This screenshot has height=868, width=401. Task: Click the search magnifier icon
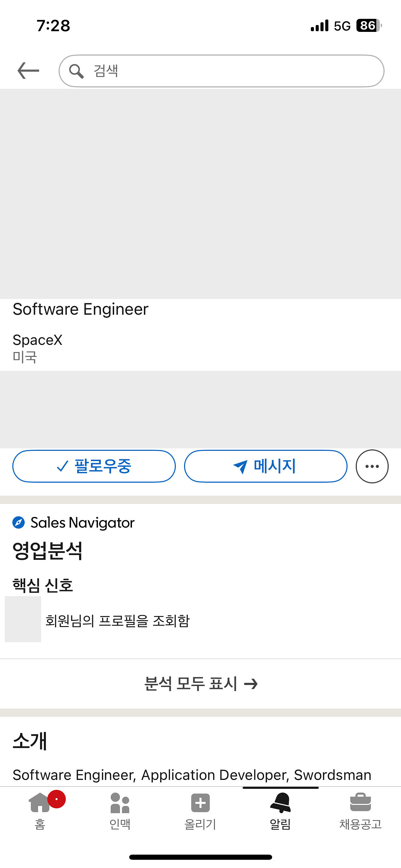pyautogui.click(x=77, y=71)
